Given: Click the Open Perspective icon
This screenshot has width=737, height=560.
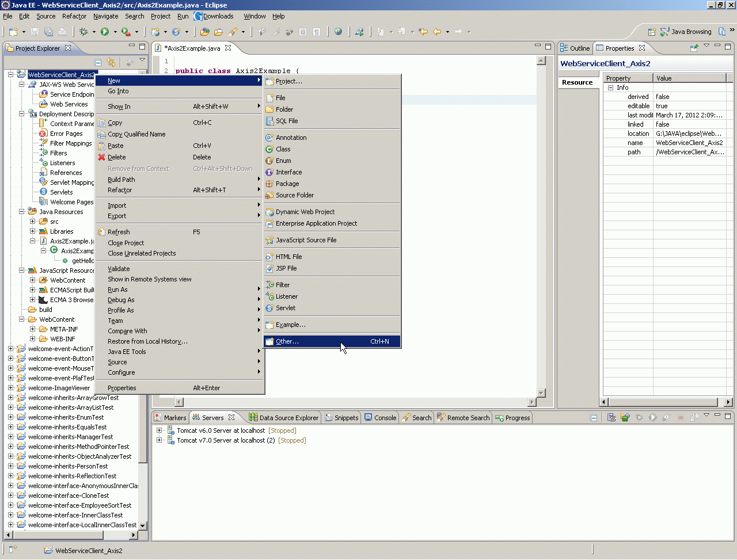Looking at the screenshot, I should 652,32.
